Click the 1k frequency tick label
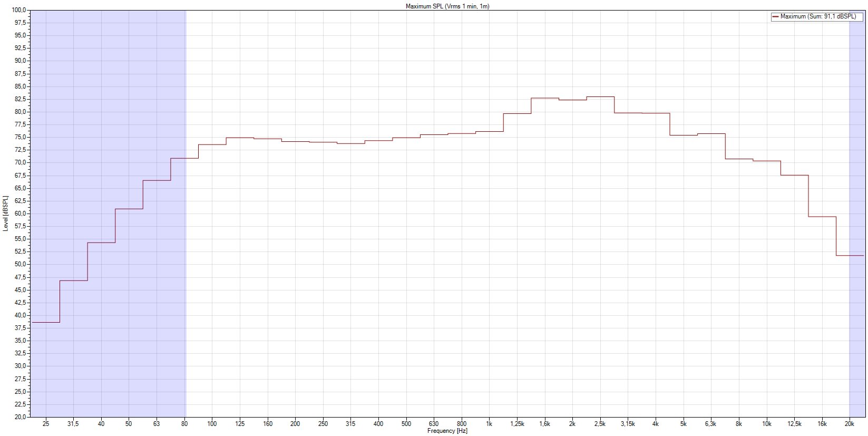The image size is (868, 436). click(489, 424)
